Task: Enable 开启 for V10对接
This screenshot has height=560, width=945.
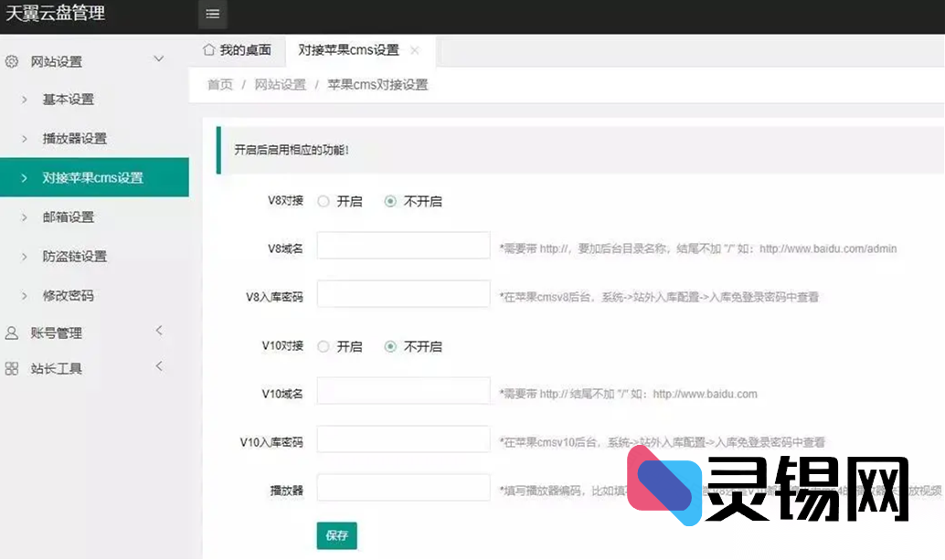Action: click(x=324, y=346)
